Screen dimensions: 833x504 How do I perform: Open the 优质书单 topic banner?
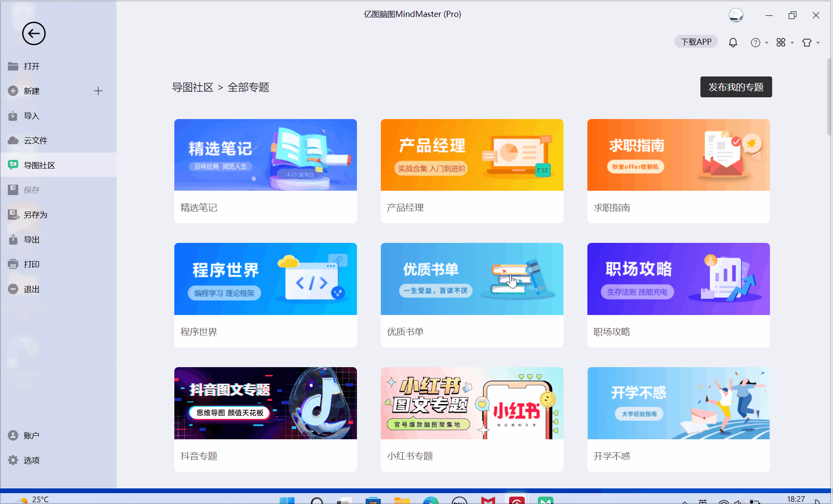[472, 279]
